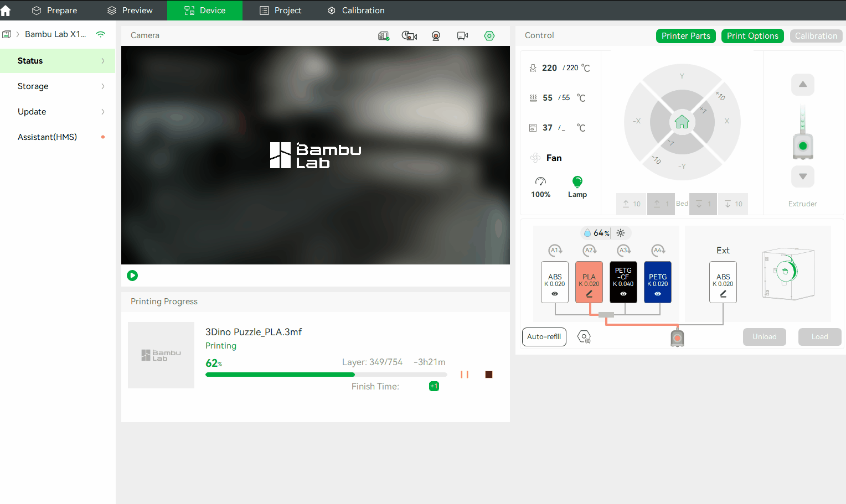Move extruder down with arrow button
The width and height of the screenshot is (846, 504).
pyautogui.click(x=803, y=176)
